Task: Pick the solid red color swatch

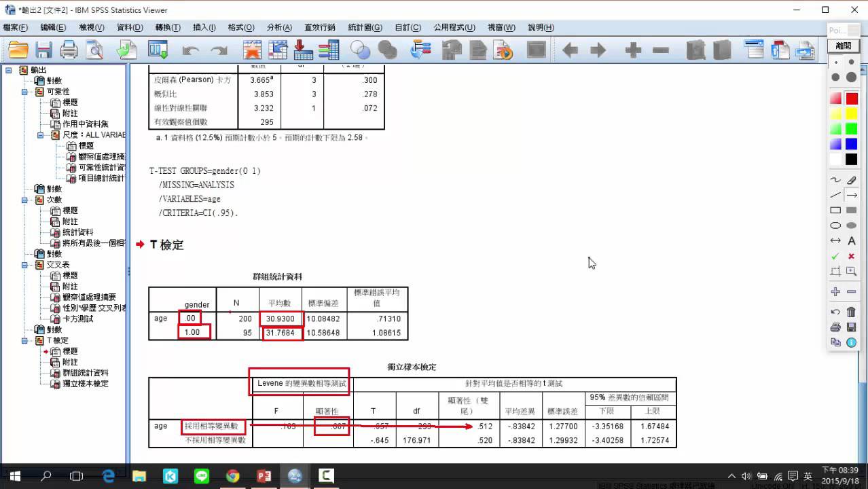Action: pyautogui.click(x=852, y=98)
